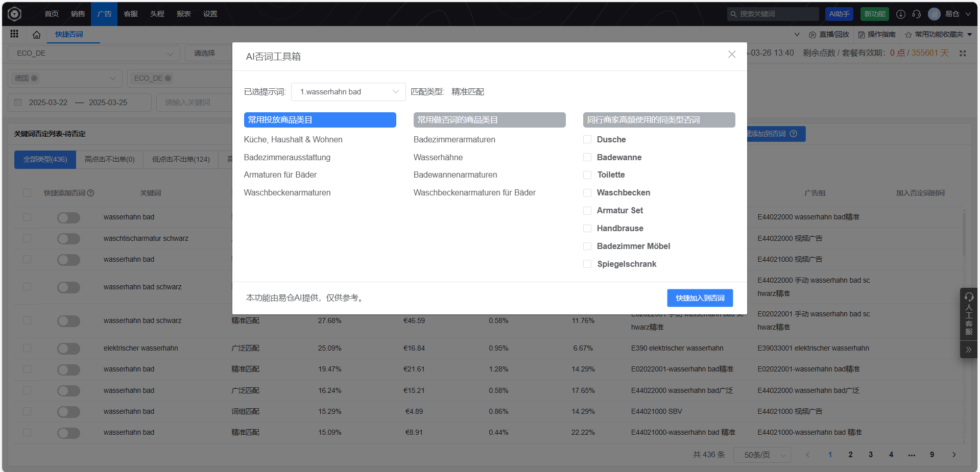Click the fullscreen expand icon

click(x=963, y=53)
